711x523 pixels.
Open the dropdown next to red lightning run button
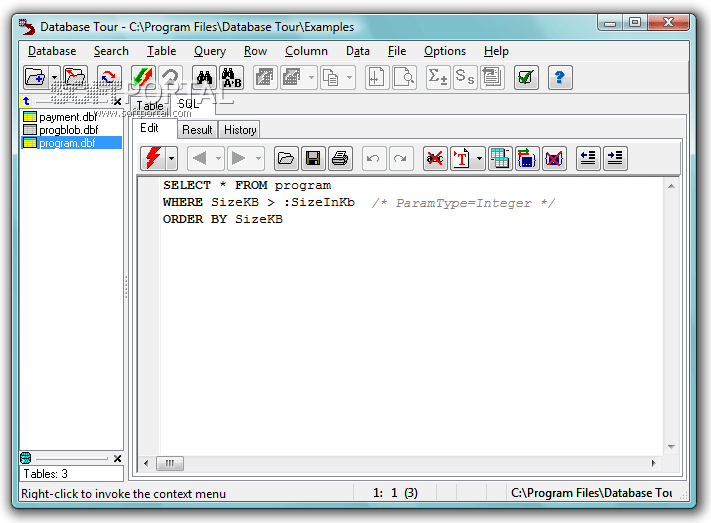point(171,158)
